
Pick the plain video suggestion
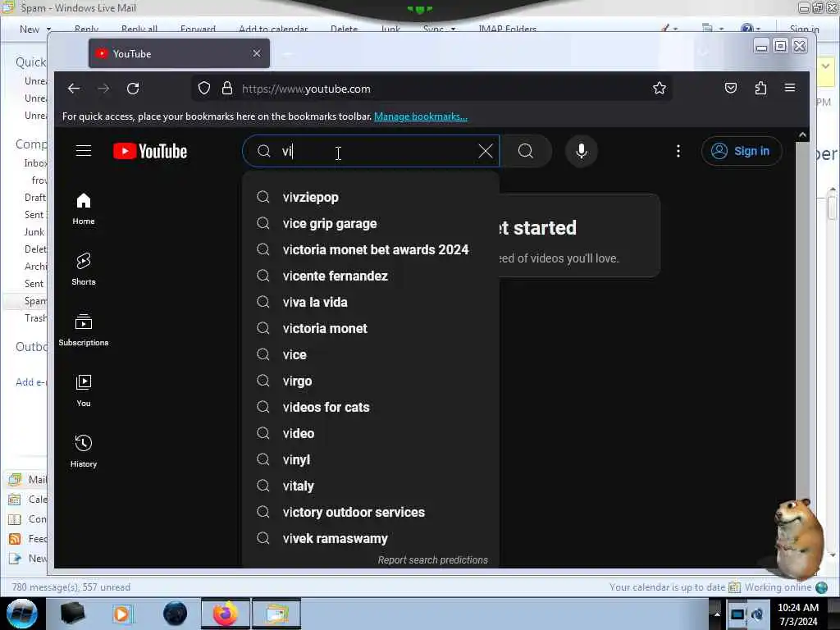pyautogui.click(x=371, y=433)
